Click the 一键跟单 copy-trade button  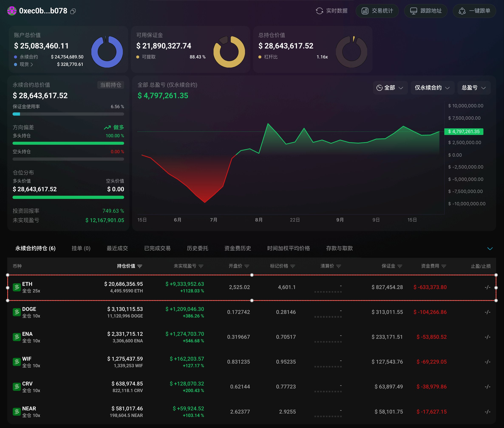pos(474,11)
